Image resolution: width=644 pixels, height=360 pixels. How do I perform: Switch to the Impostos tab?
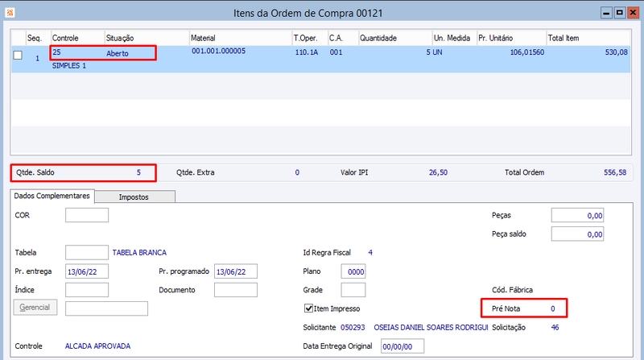point(134,197)
